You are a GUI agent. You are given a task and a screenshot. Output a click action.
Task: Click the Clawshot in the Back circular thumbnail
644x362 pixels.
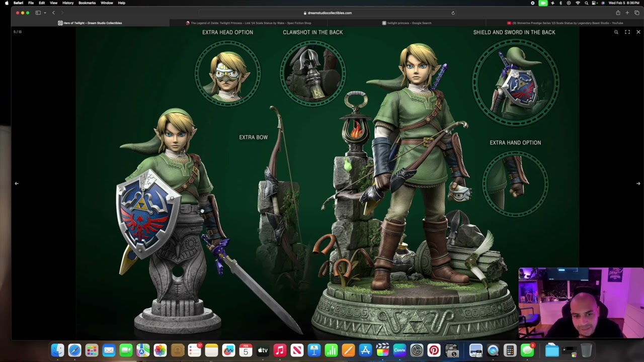[312, 73]
